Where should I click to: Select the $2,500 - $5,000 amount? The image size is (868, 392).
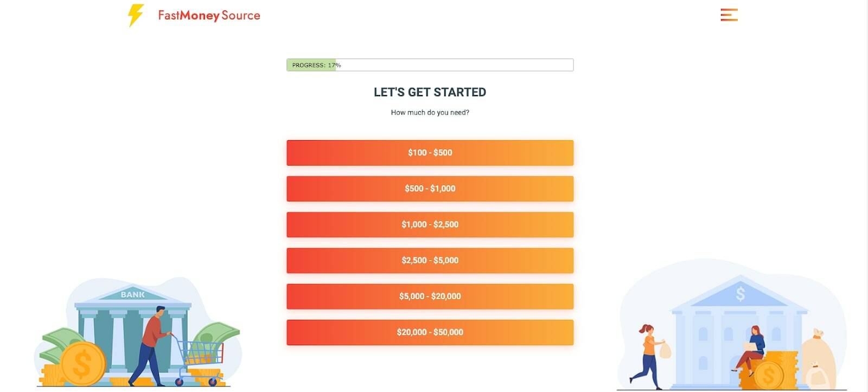tap(430, 260)
